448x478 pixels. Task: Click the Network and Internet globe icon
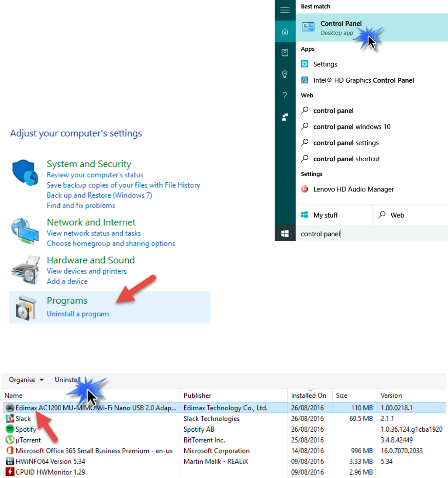[25, 231]
